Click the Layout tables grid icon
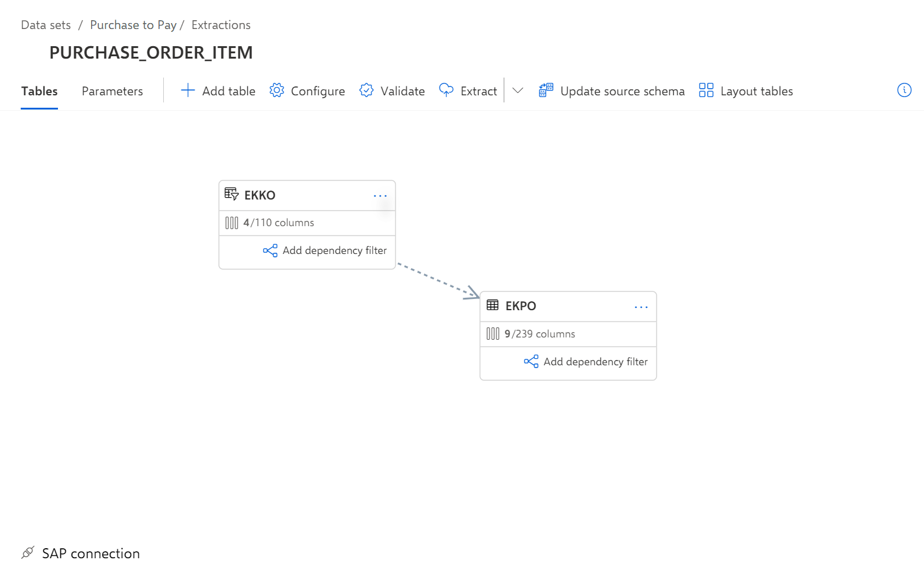The image size is (924, 576). (706, 91)
